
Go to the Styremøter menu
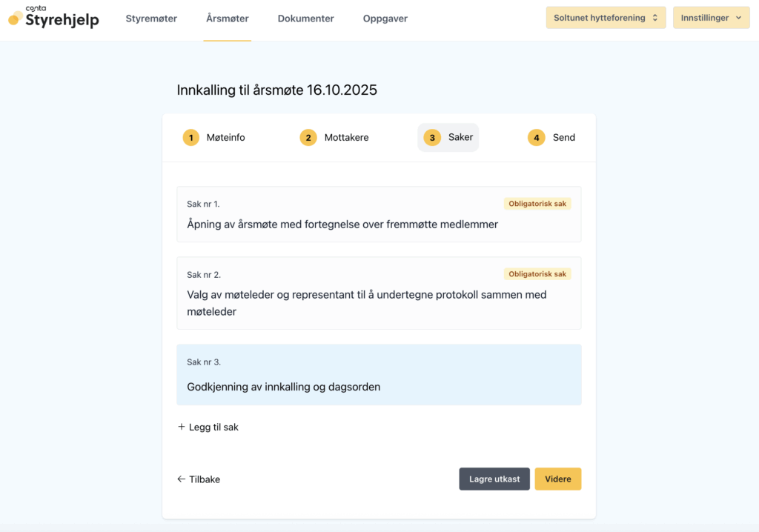click(x=151, y=19)
